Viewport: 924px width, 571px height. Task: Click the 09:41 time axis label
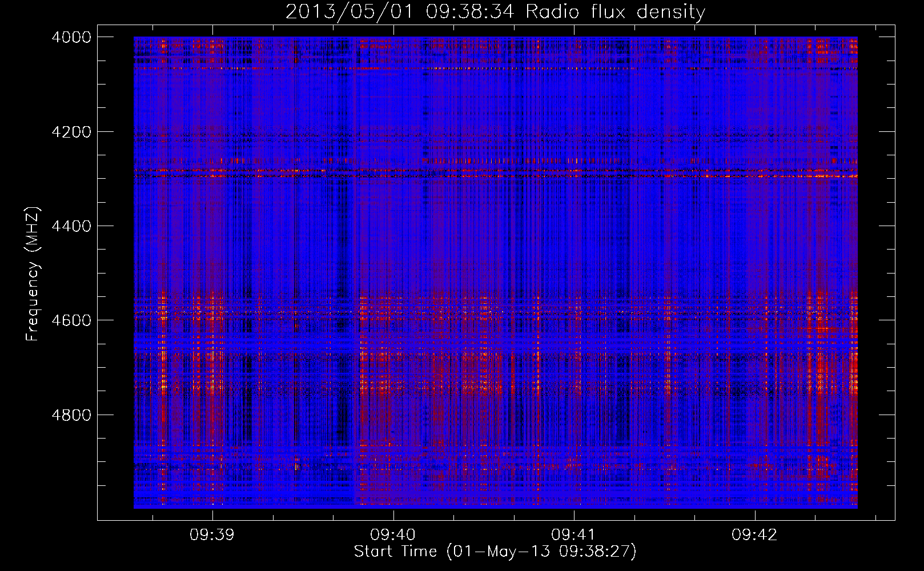573,535
